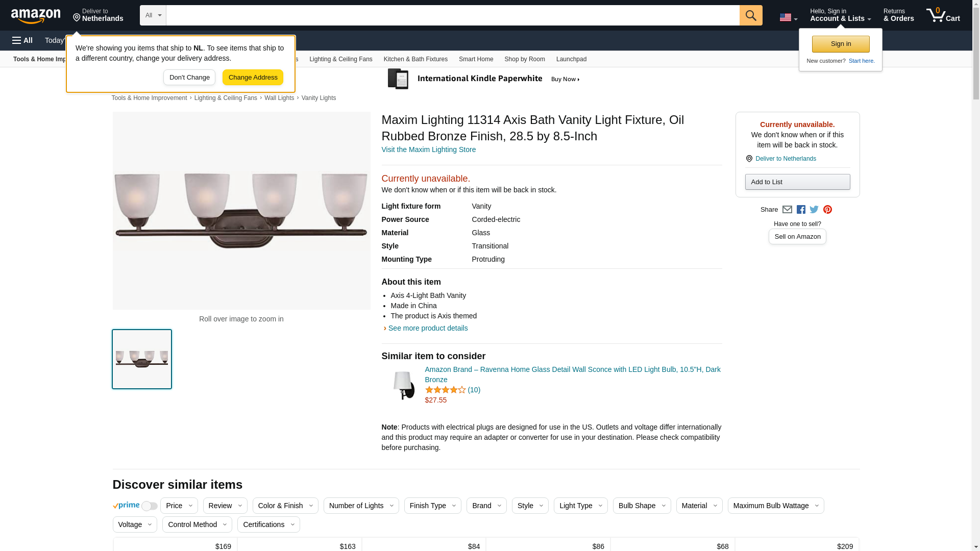This screenshot has width=980, height=551.
Task: Share product on Twitter
Action: pos(814,210)
